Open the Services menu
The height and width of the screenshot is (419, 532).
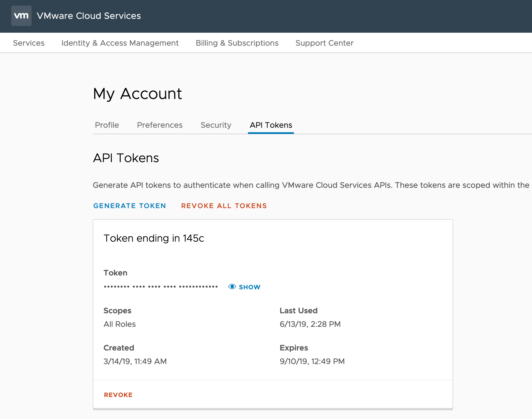click(x=29, y=43)
